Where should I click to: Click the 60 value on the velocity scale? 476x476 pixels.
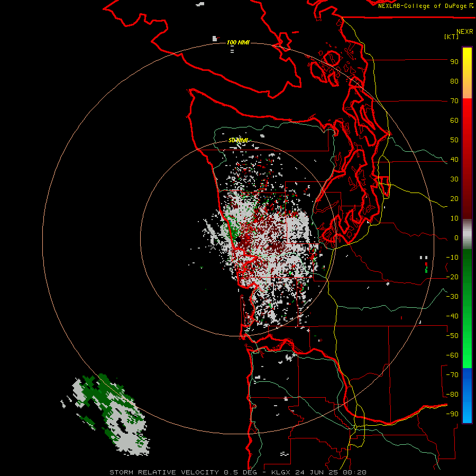coord(454,121)
